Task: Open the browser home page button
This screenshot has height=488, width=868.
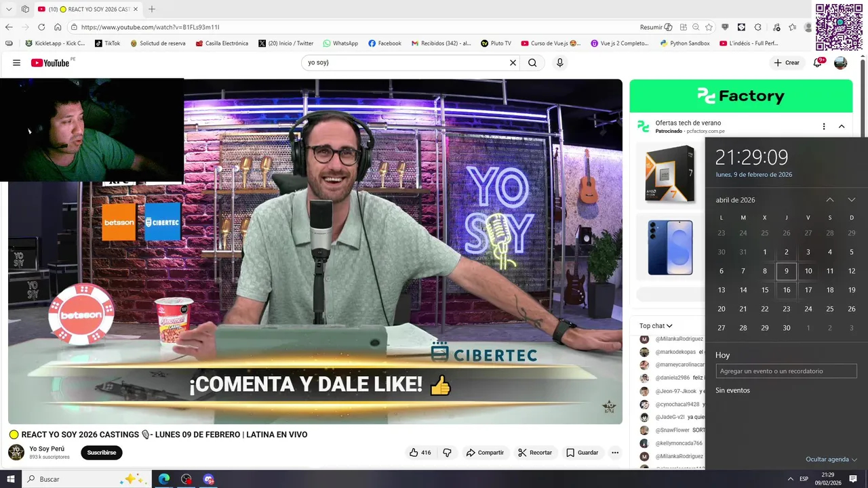Action: [x=58, y=27]
